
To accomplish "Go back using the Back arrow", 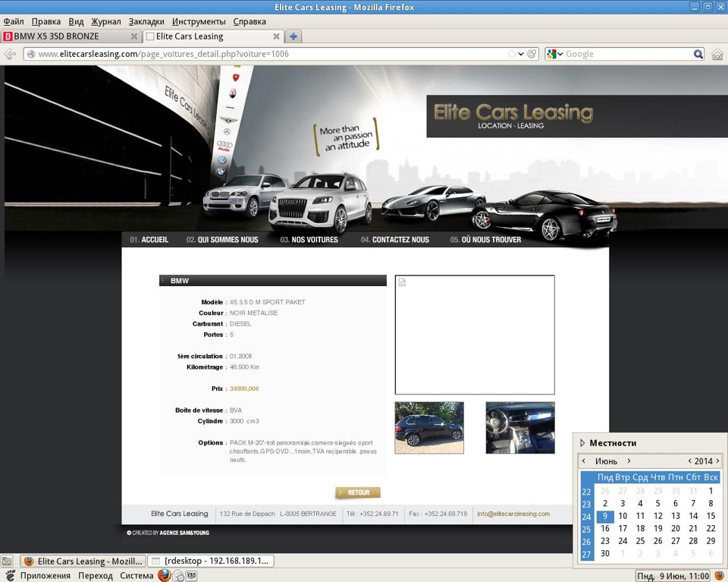I will pyautogui.click(x=9, y=54).
